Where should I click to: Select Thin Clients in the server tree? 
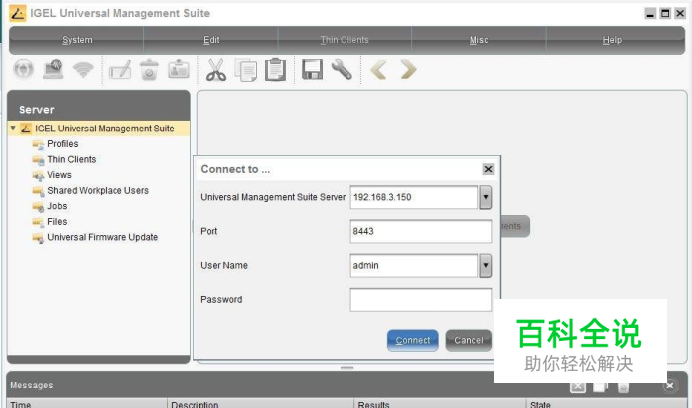coord(71,159)
